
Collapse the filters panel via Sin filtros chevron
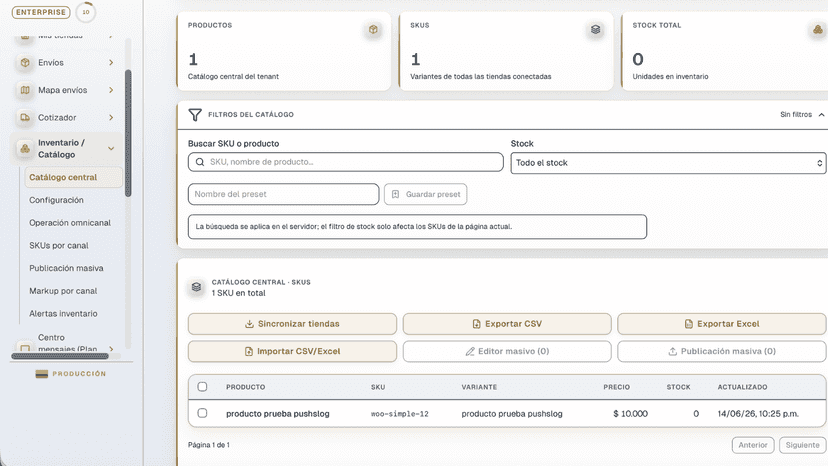coord(822,115)
